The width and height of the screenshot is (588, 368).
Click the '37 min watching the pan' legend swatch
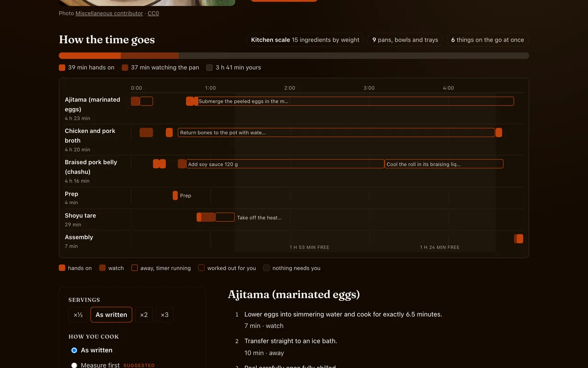pos(125,68)
